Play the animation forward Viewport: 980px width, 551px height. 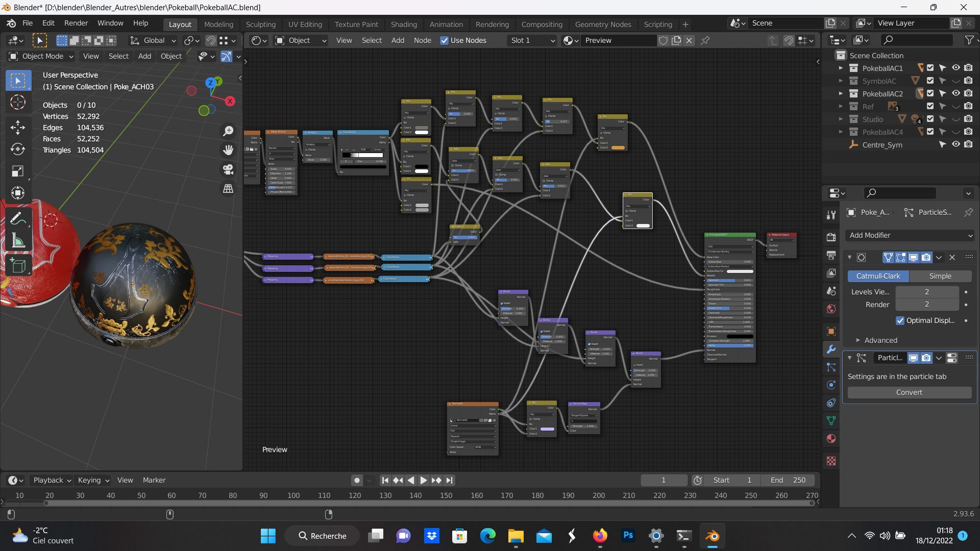[x=423, y=480]
